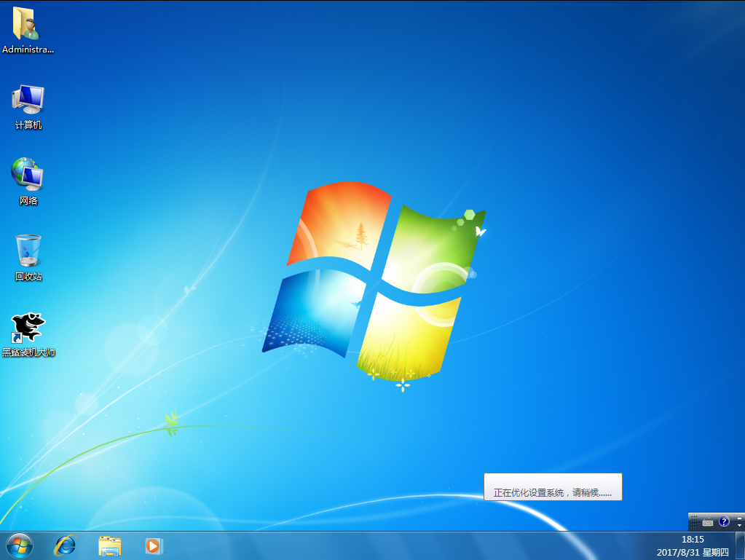The height and width of the screenshot is (560, 745).
Task: Launch Windows Media Player from taskbar
Action: pyautogui.click(x=154, y=545)
